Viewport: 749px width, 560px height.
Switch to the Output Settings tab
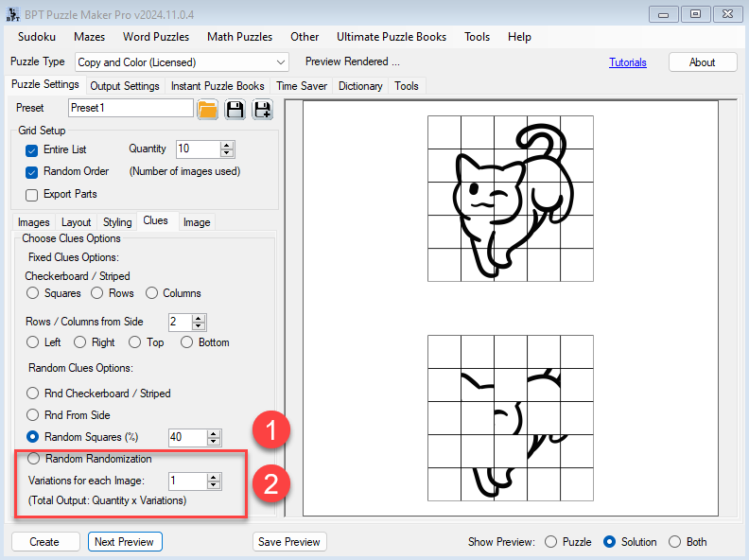pyautogui.click(x=125, y=86)
